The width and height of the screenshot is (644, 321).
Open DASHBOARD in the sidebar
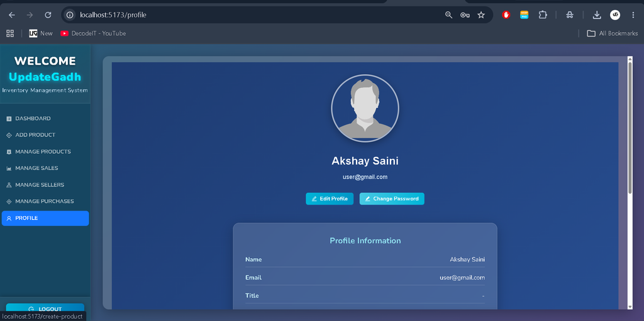pos(45,119)
